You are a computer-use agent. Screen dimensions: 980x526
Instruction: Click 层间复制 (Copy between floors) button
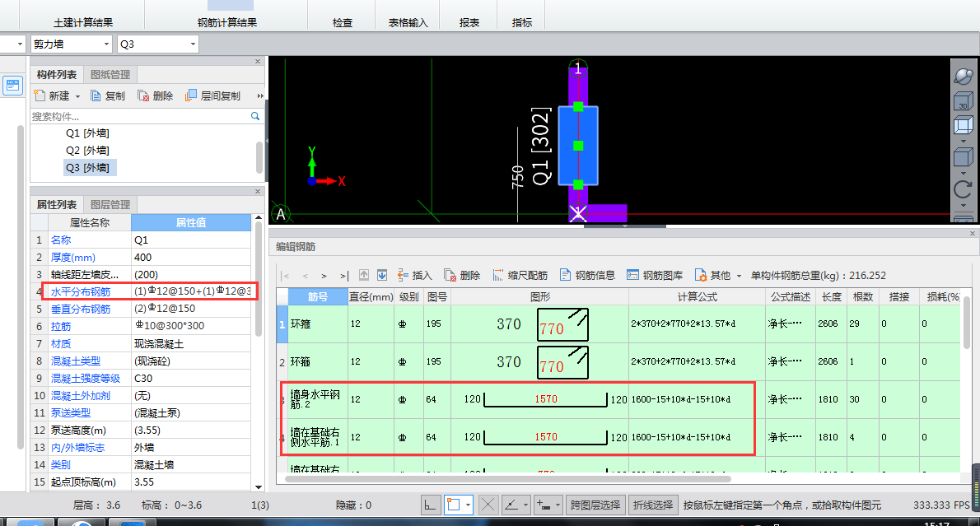212,95
